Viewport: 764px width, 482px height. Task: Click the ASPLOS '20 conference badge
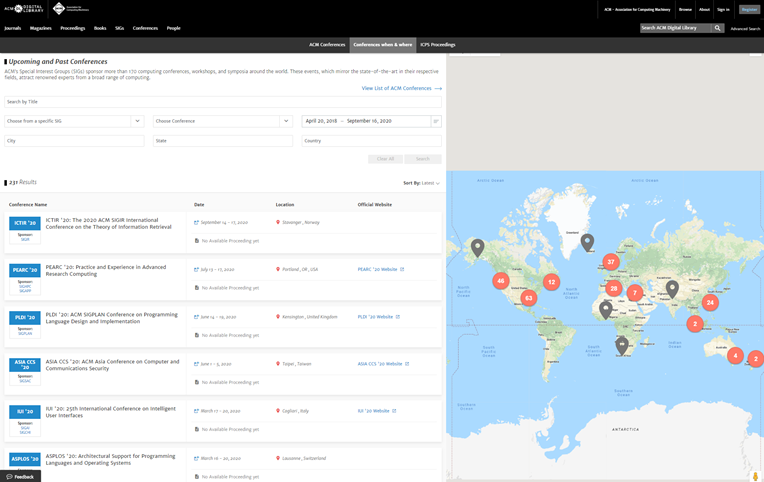pos(25,459)
